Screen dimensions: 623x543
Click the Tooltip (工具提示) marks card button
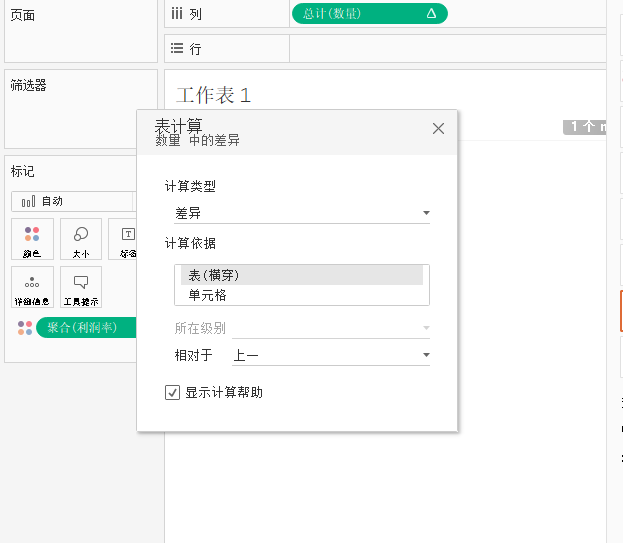click(81, 287)
